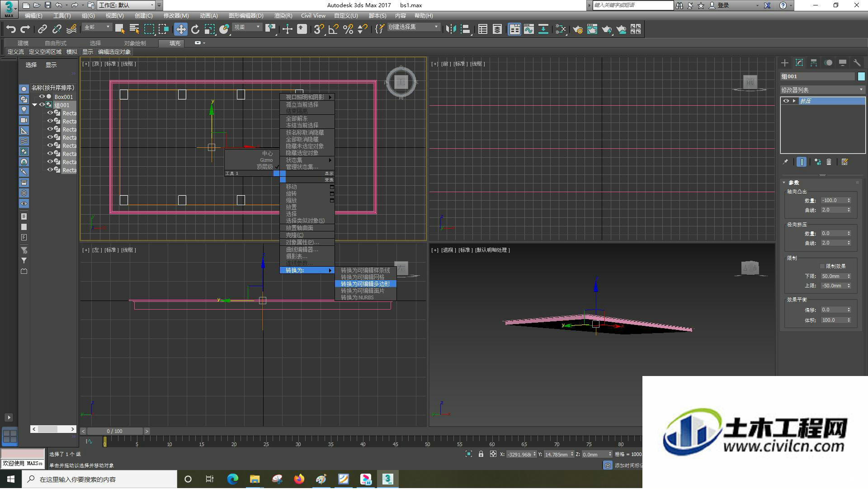Open Microsoft Edge from taskbar
Image resolution: width=868 pixels, height=489 pixels.
[232, 479]
